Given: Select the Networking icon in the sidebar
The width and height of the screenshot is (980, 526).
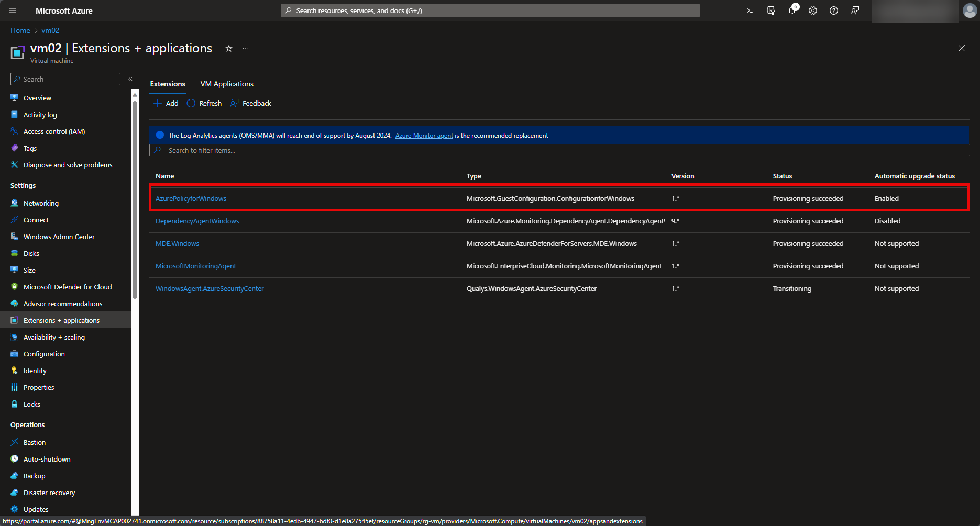Looking at the screenshot, I should point(14,203).
